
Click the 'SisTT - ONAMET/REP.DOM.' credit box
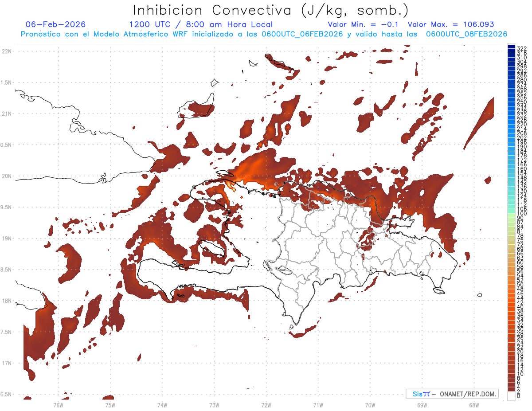tap(452, 394)
